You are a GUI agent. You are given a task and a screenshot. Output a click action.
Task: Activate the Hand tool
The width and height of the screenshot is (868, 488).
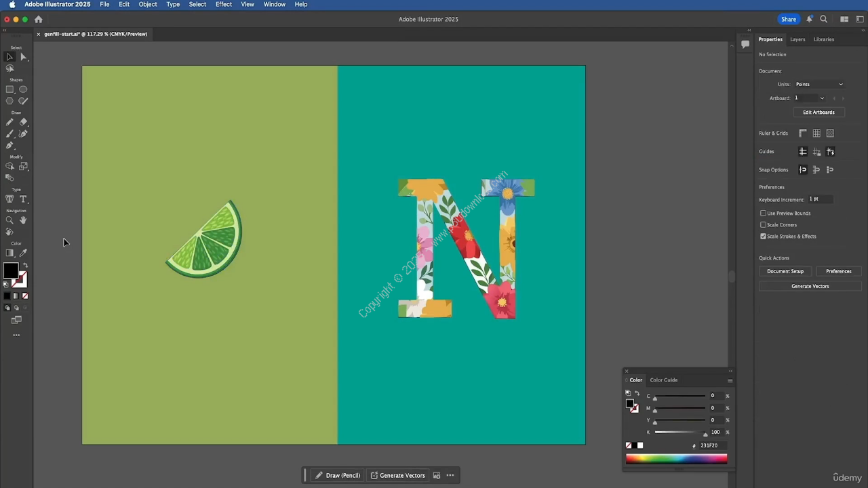pyautogui.click(x=23, y=220)
